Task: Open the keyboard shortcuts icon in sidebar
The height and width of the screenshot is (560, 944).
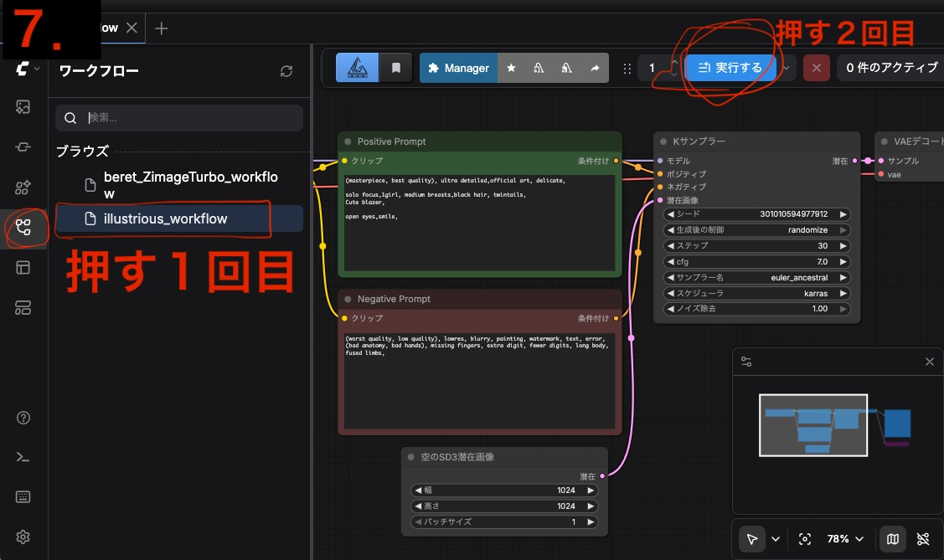Action: [23, 496]
